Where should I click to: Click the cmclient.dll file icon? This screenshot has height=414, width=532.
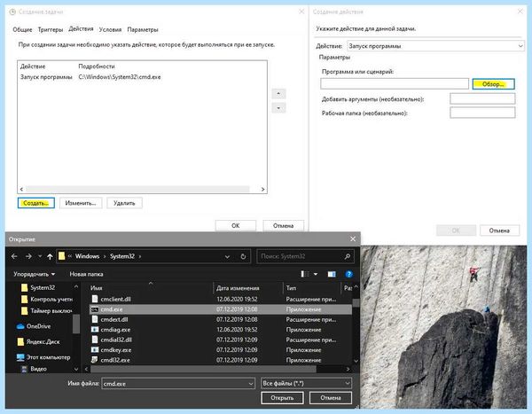pyautogui.click(x=95, y=299)
